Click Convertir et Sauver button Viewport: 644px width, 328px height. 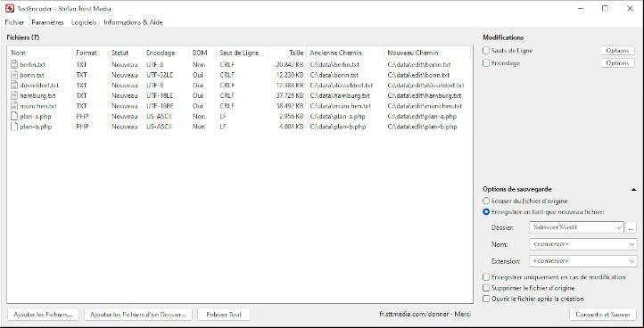pyautogui.click(x=602, y=315)
